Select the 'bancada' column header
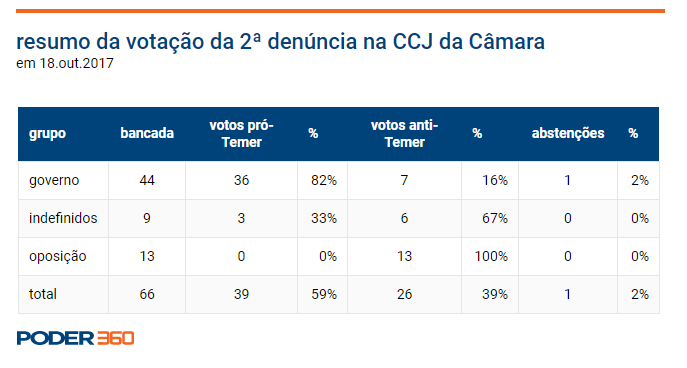This screenshot has width=687, height=368. (x=147, y=133)
